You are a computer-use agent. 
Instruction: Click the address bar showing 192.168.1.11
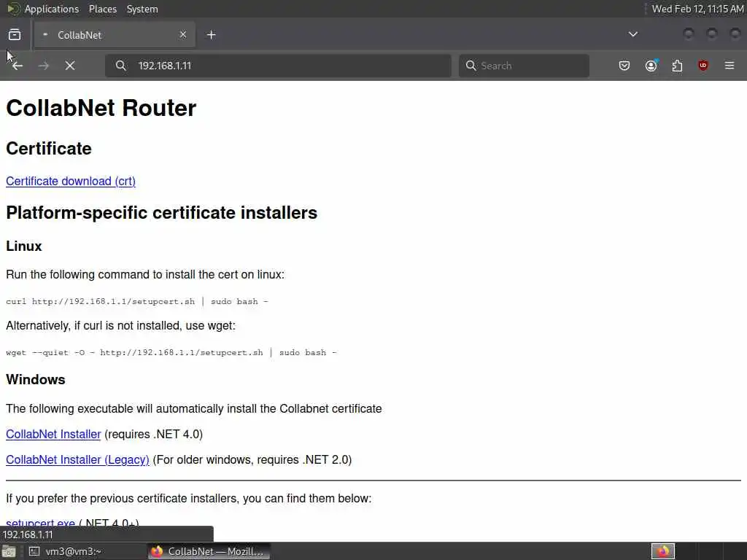coord(278,66)
